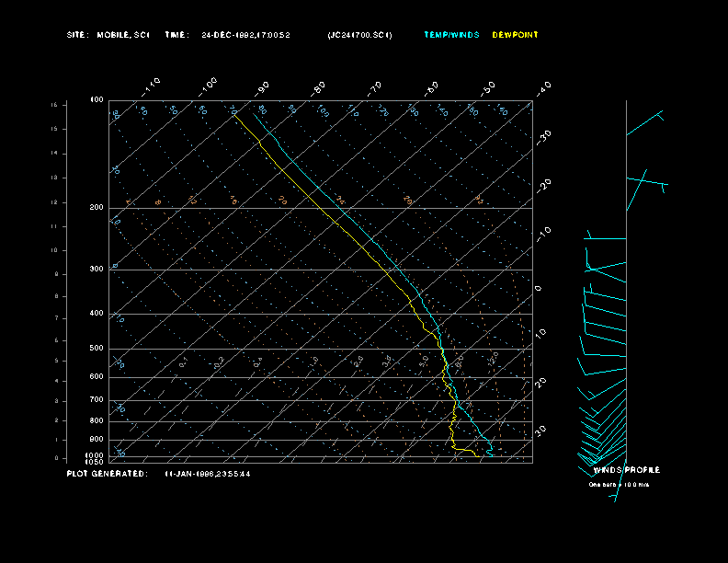Viewport: 728px width, 563px height.
Task: Click the -20 temperature label on right edge
Action: [x=543, y=186]
